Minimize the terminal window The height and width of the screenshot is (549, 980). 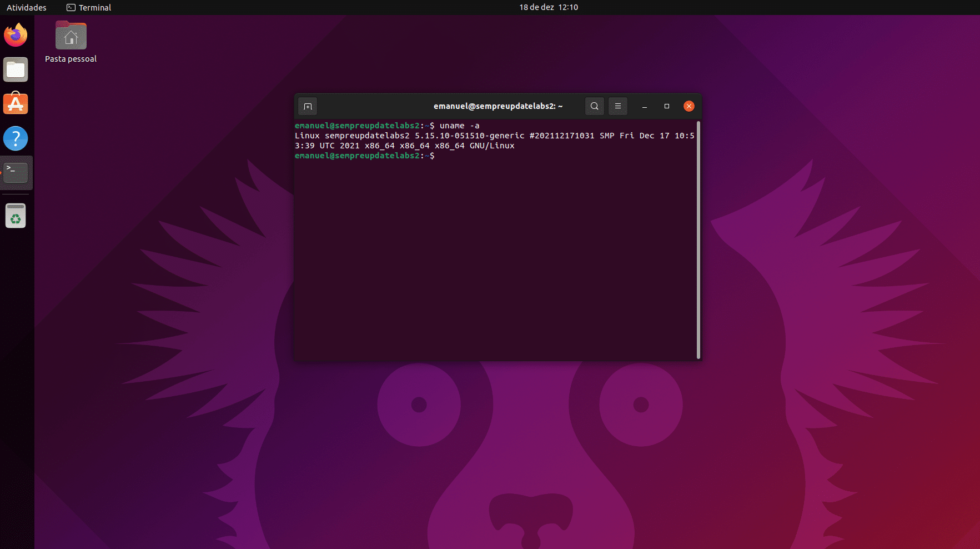tap(645, 106)
